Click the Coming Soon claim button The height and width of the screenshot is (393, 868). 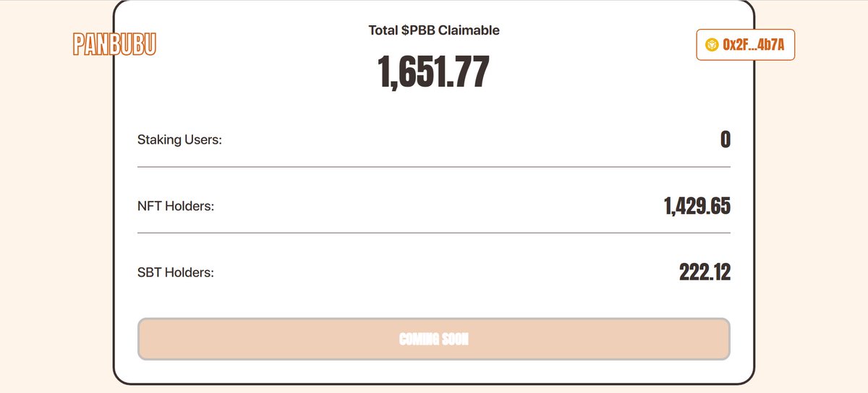[x=434, y=339]
